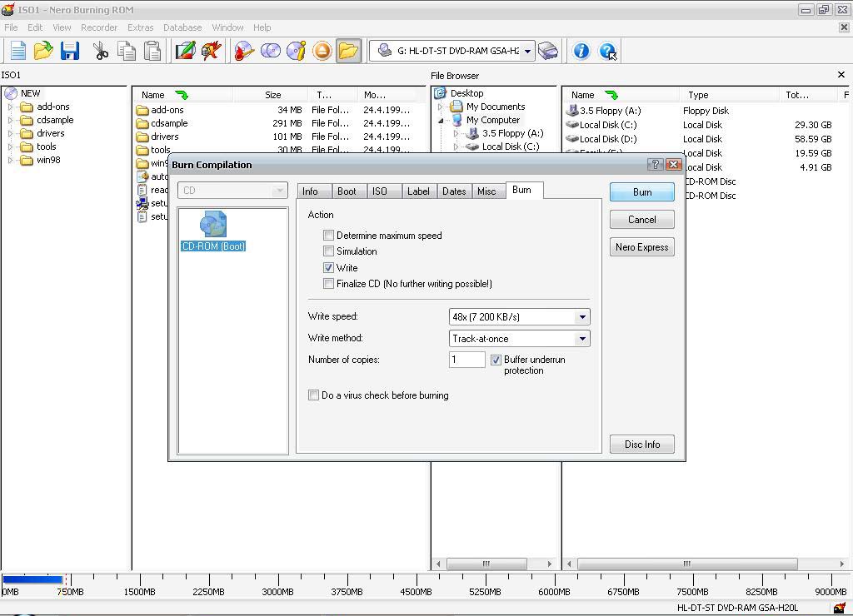Screen dimensions: 853x616
Task: Expand the win98 folder tree node
Action: (10, 161)
